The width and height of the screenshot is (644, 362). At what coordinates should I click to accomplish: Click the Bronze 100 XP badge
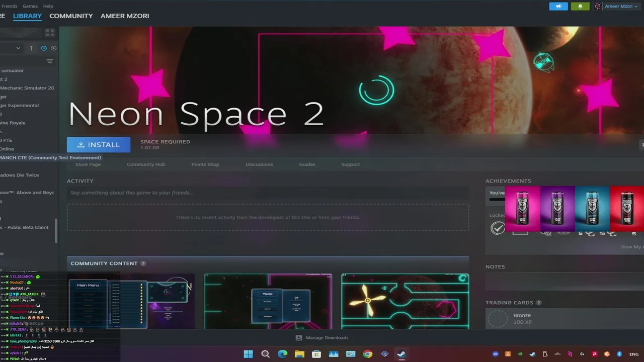click(522, 319)
